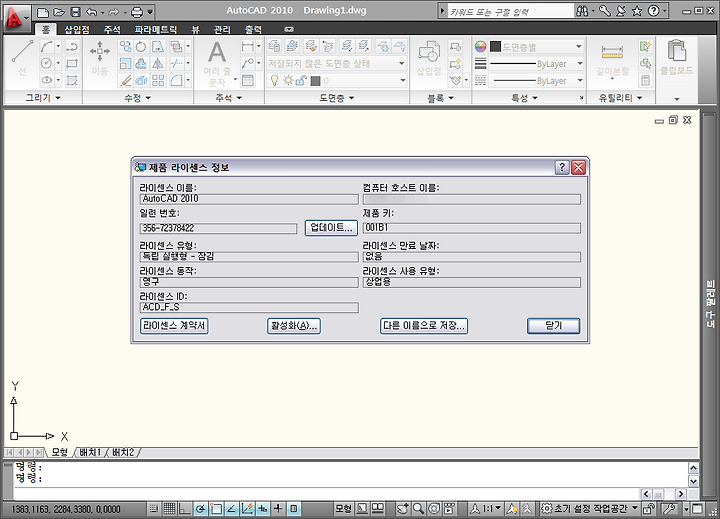Click the Clipboard (클립보드) icon
The height and width of the screenshot is (519, 720).
[676, 57]
